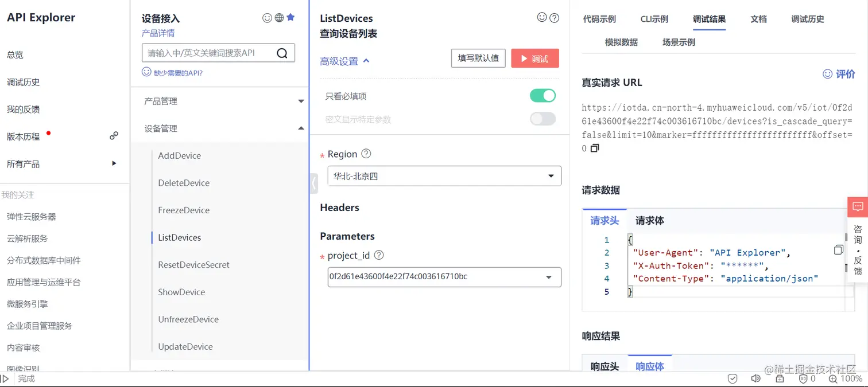Select 响应体 tab
The image size is (868, 387).
click(x=650, y=366)
